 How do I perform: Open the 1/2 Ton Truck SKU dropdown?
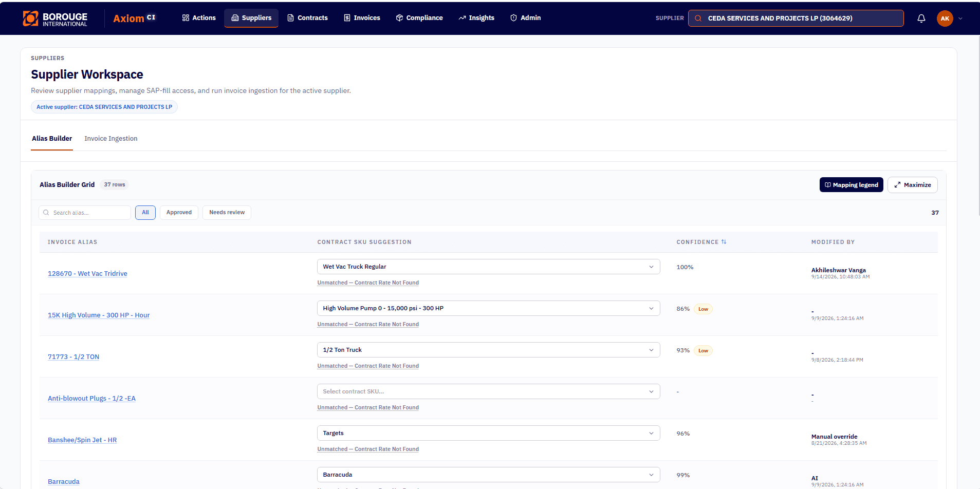488,350
